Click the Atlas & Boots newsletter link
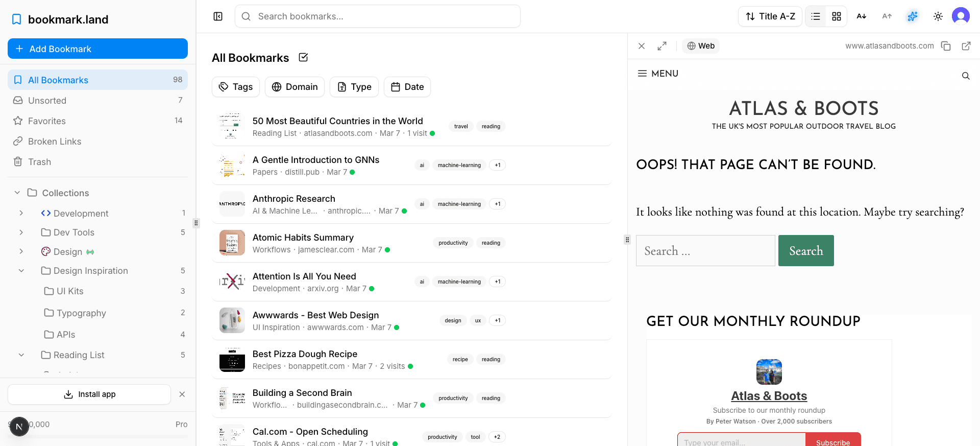The width and height of the screenshot is (980, 446). coord(769,396)
